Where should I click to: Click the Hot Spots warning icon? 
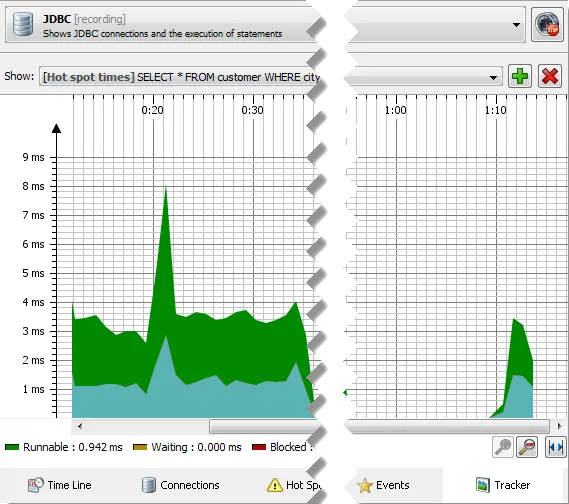pos(275,485)
